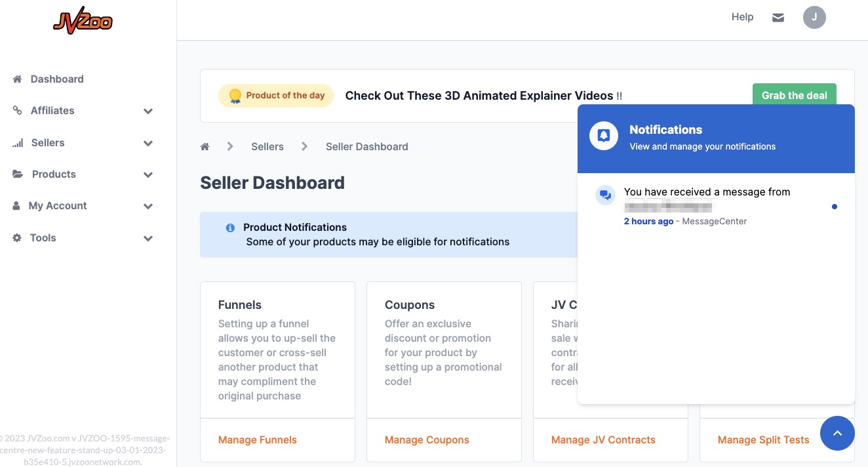Viewport: 868px width, 467px height.
Task: Click the Tools gear icon in sidebar
Action: [17, 237]
